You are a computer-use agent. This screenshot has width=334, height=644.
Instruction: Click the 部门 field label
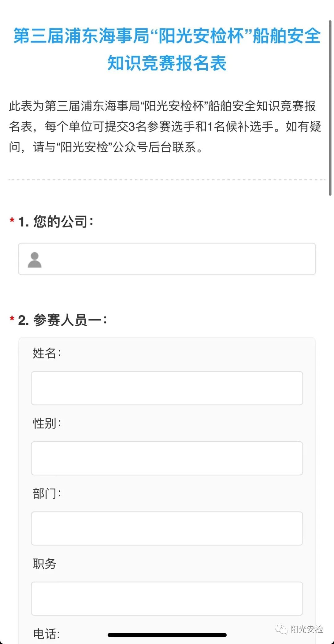pos(47,494)
